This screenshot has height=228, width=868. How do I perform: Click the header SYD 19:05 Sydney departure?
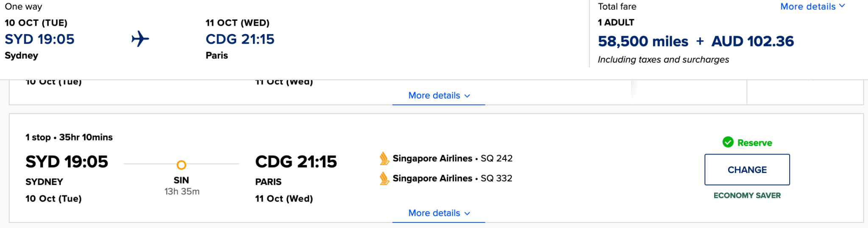(39, 39)
